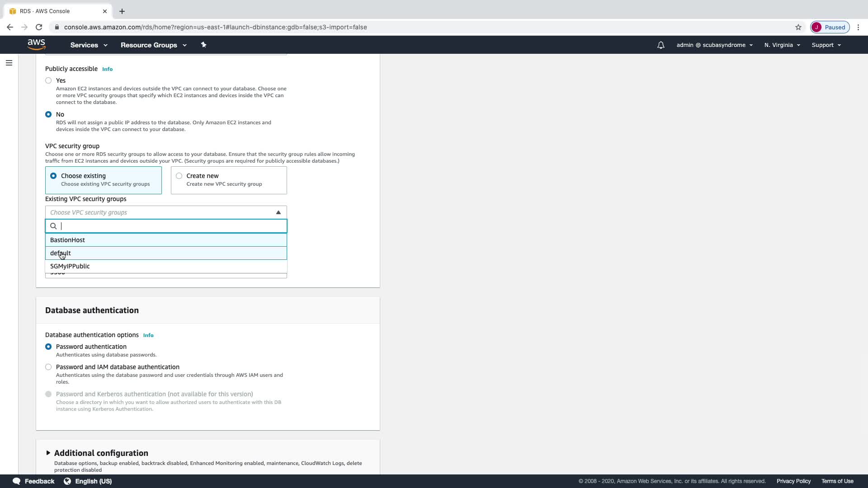Open the AWS home logo

(x=36, y=44)
